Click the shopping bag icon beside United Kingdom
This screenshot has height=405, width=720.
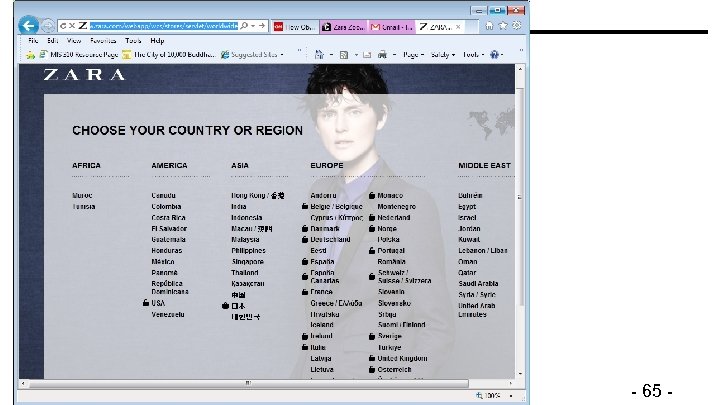coord(371,358)
